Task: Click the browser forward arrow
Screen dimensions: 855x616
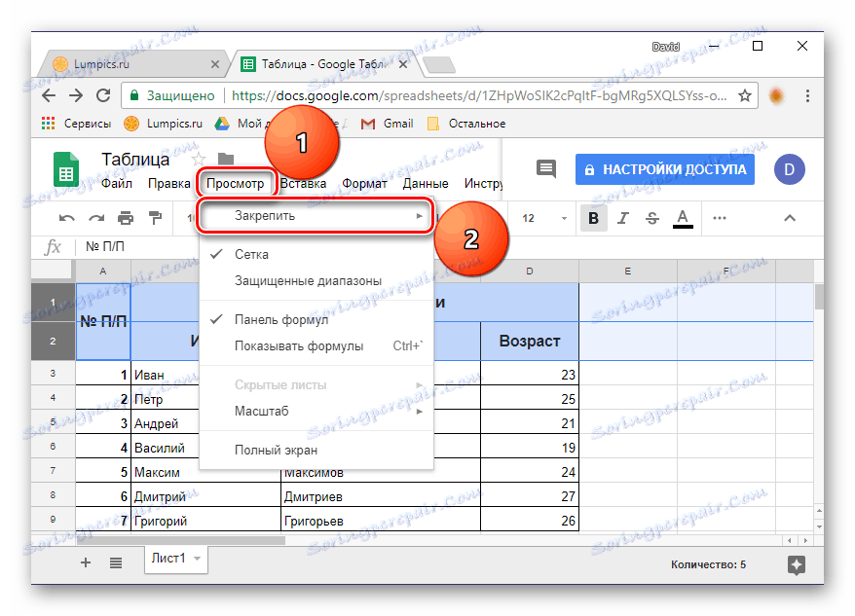Action: (x=76, y=96)
